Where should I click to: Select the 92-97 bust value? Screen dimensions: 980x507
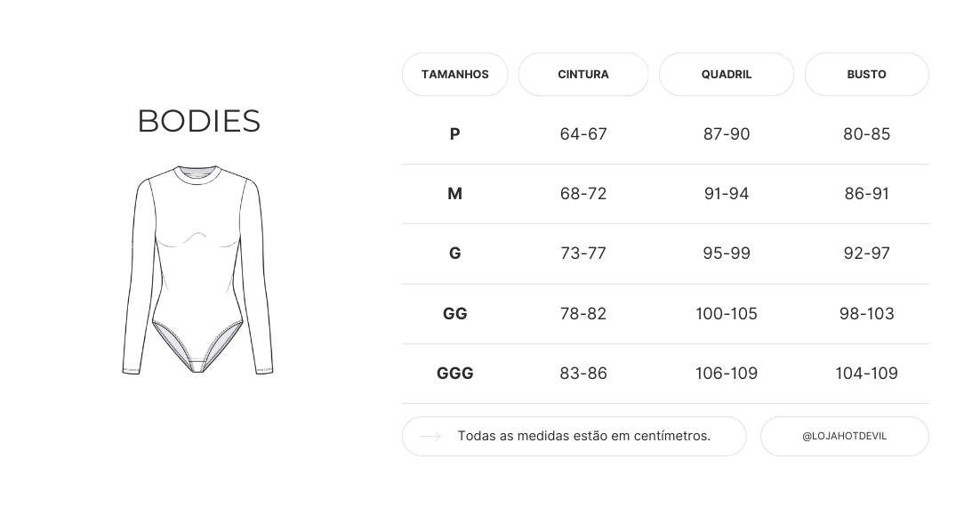[866, 253]
